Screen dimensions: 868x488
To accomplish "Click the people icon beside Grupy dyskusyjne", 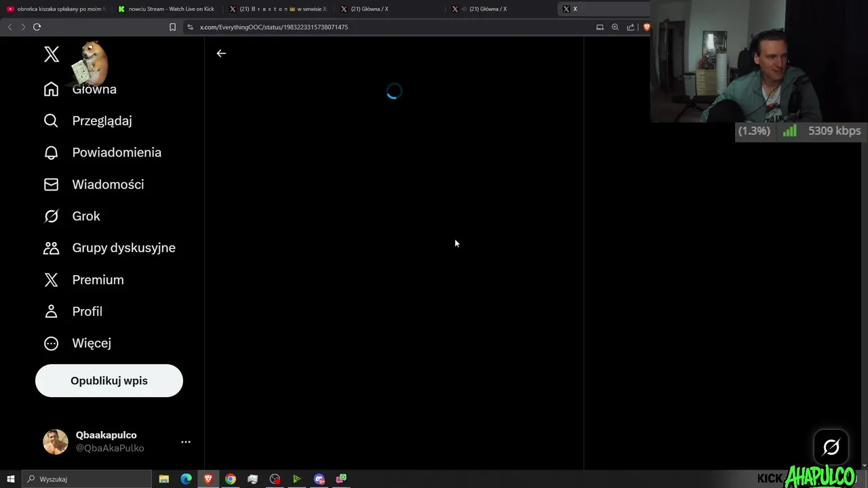I will point(51,248).
